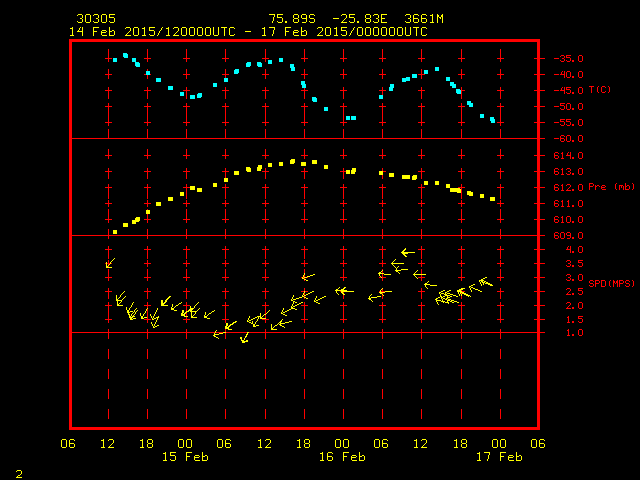Click the 1.5 wind speed tick label
The image size is (640, 480).
coord(574,320)
